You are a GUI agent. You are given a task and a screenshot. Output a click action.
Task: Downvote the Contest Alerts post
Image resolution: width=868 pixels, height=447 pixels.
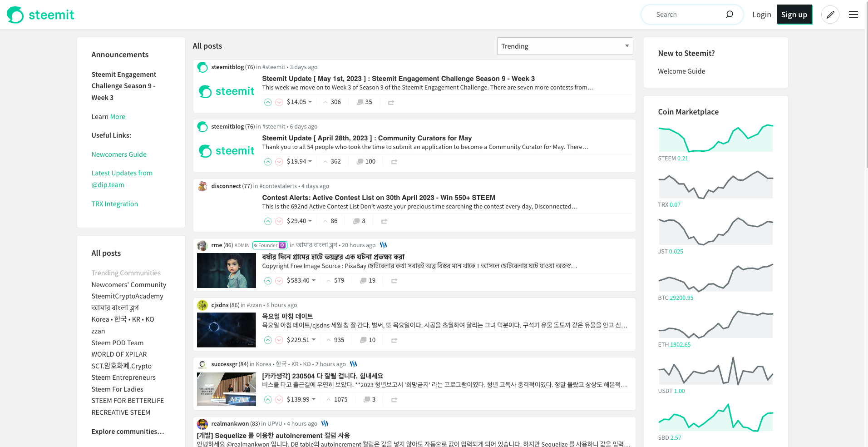[279, 221]
